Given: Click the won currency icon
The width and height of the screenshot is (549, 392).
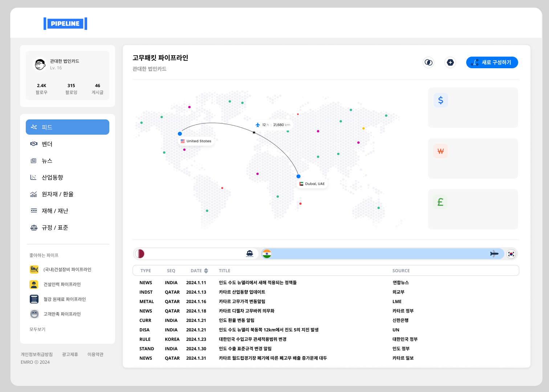Looking at the screenshot, I should click(440, 151).
